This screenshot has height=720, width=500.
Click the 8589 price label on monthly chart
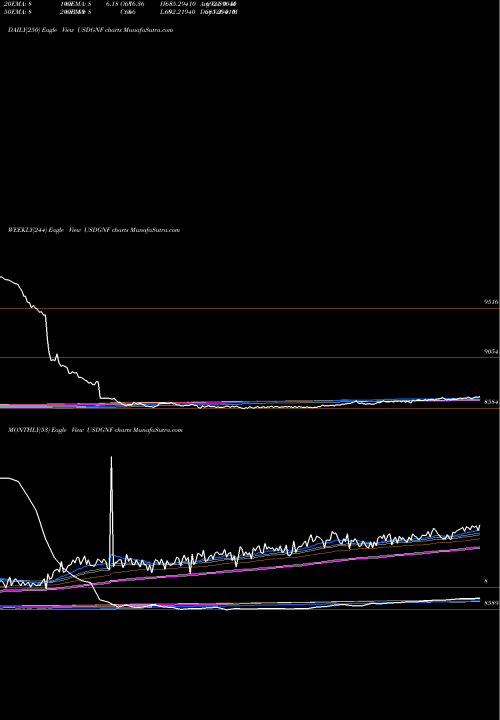(491, 603)
